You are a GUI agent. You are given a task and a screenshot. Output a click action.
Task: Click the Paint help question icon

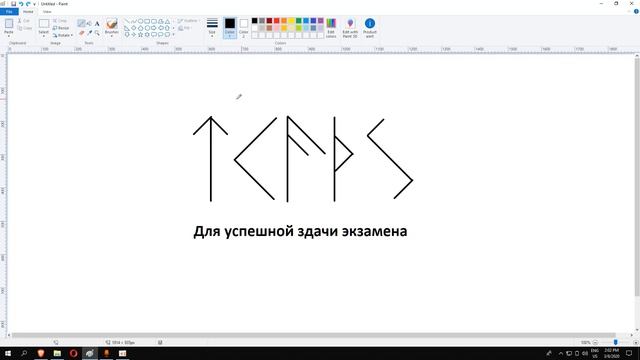[636, 11]
